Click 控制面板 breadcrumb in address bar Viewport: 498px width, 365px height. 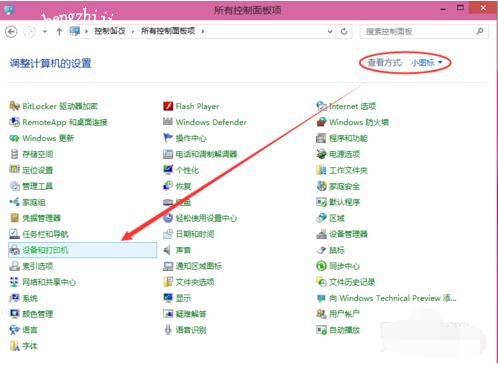click(x=110, y=31)
